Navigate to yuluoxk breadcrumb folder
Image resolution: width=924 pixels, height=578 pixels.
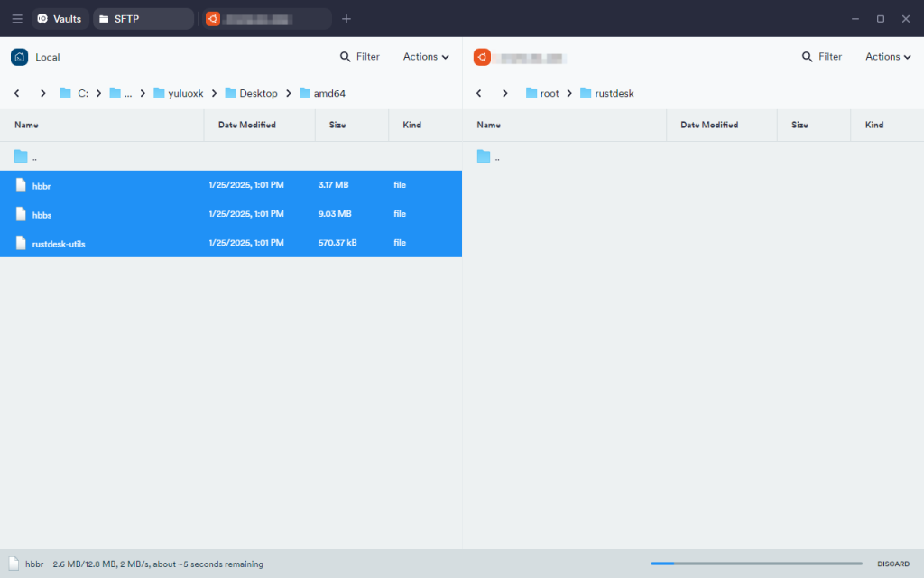(179, 93)
